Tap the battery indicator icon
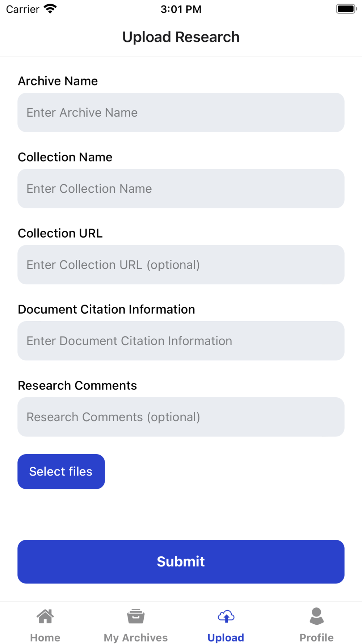This screenshot has height=644, width=362. coord(346,9)
